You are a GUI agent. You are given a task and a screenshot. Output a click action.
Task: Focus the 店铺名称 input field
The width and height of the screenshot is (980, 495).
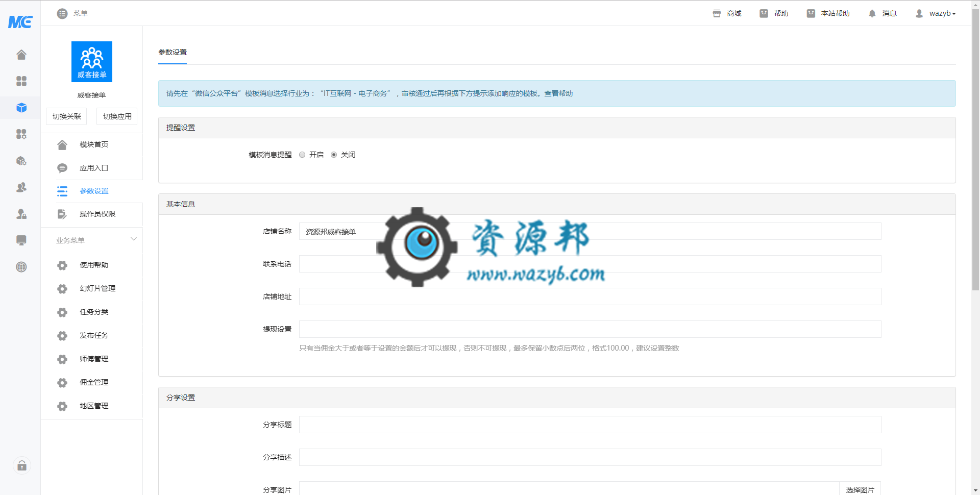click(590, 231)
